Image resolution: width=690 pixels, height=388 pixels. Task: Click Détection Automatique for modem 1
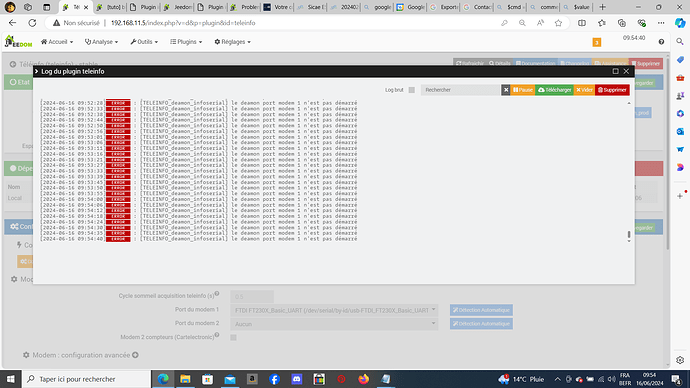pos(481,310)
